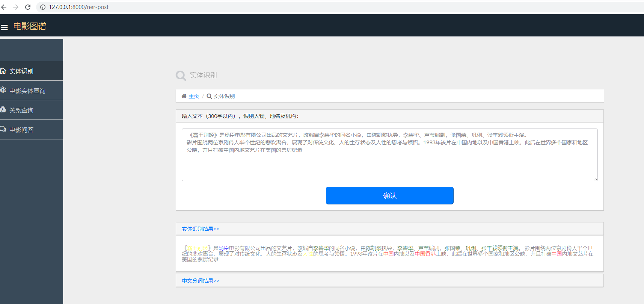644x304 pixels.
Task: Click the drive icon beside 关系查询
Action: pyautogui.click(x=3, y=109)
